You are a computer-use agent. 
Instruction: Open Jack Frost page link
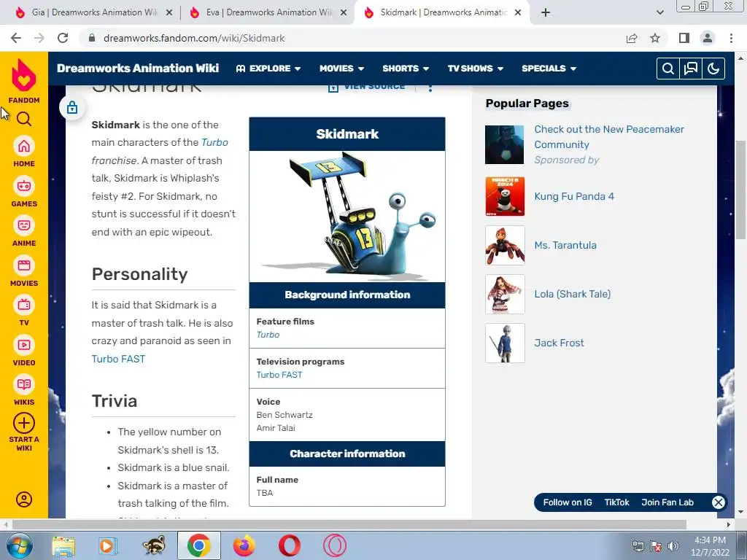559,343
